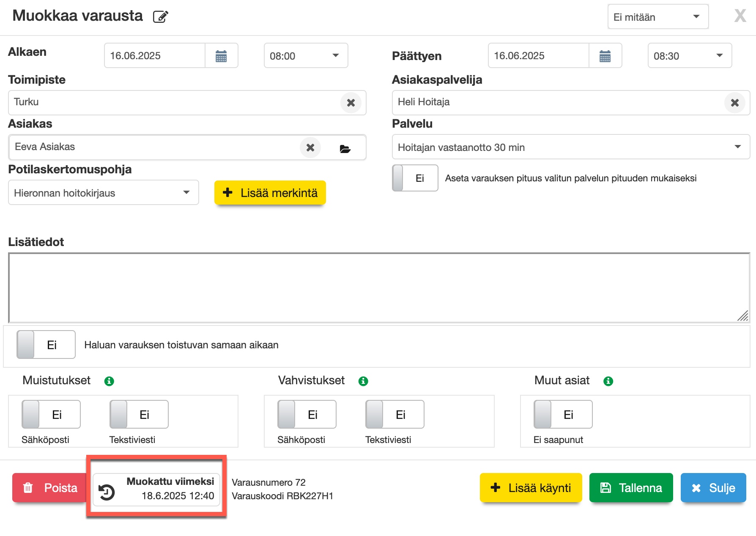Image resolution: width=756 pixels, height=536 pixels.
Task: Open customer folder icon in Asiakas field
Action: [345, 148]
